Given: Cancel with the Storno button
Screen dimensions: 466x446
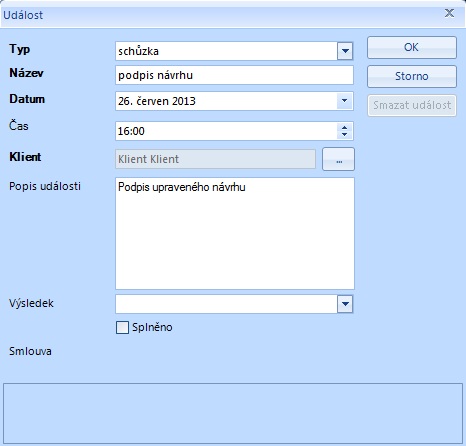Looking at the screenshot, I should point(412,77).
